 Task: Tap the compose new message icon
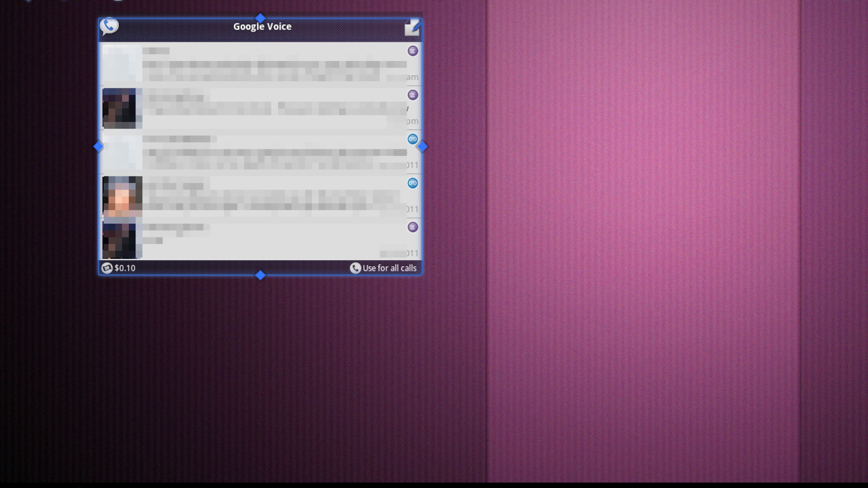(412, 27)
